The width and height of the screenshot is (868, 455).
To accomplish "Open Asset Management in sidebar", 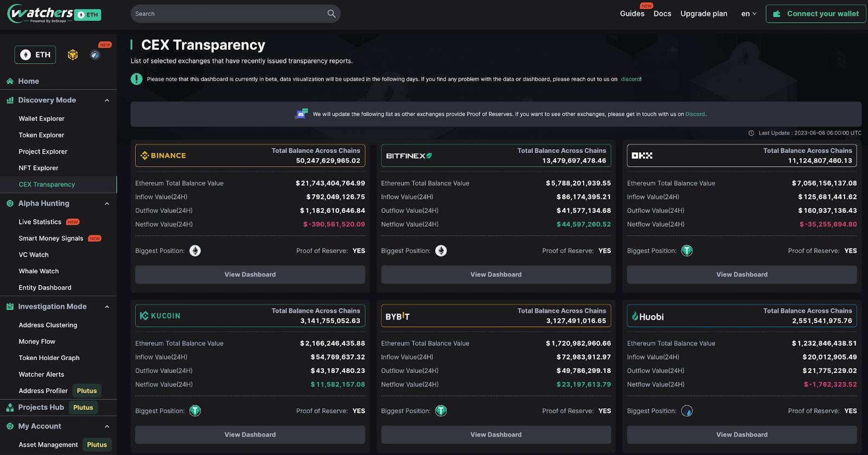I will (x=48, y=445).
